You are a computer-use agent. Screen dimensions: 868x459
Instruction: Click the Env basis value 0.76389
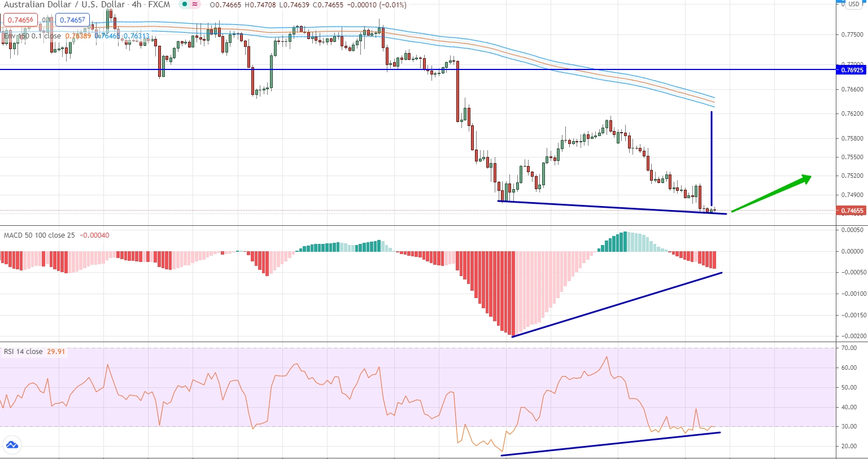point(78,36)
